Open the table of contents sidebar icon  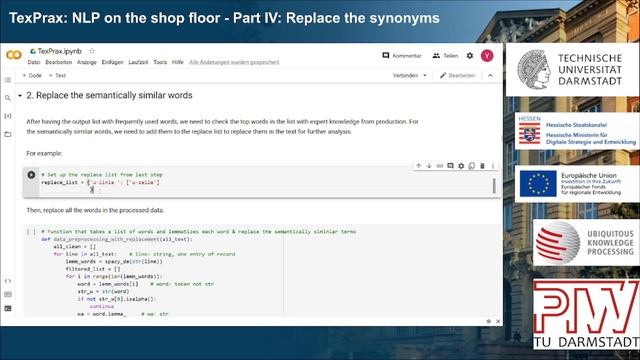tap(8, 80)
